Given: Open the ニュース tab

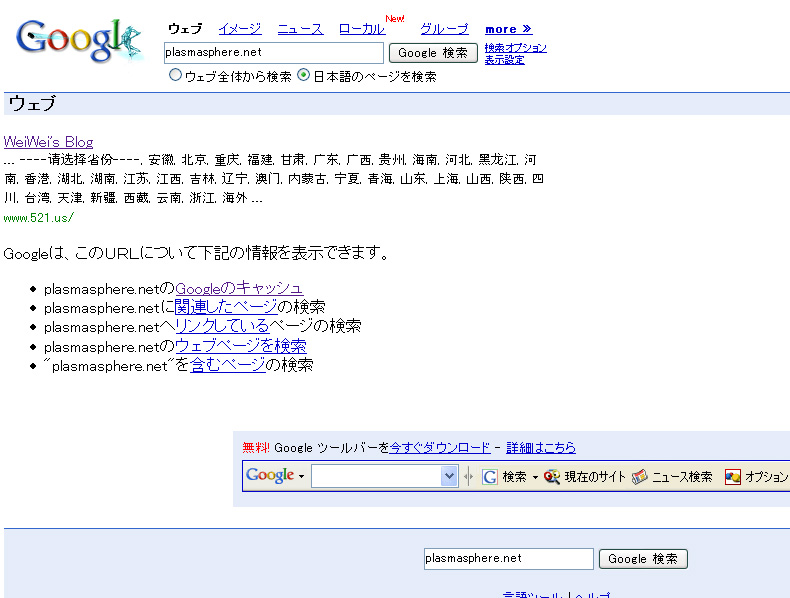Looking at the screenshot, I should click(300, 29).
